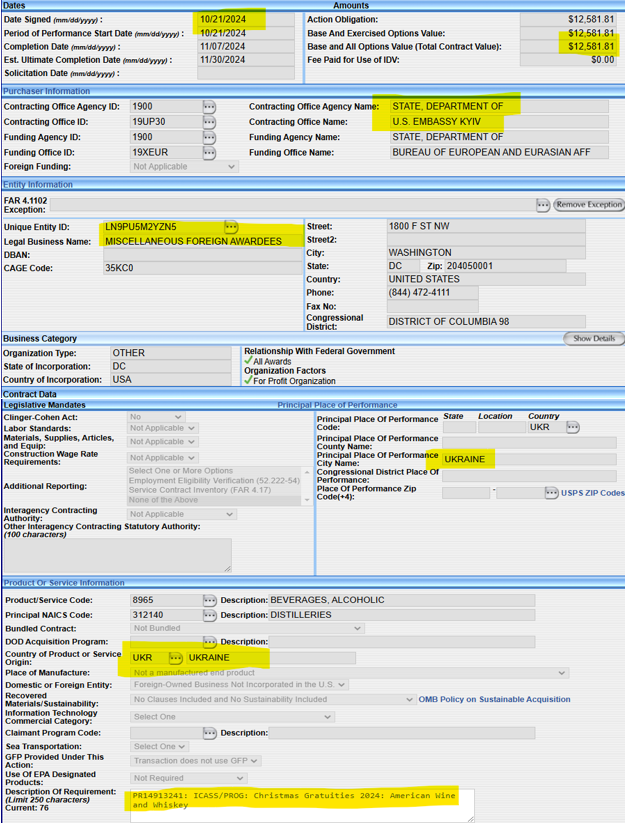Image resolution: width=629 pixels, height=823 pixels.
Task: Open DOD Acquisition Program lookup
Action: coord(209,641)
